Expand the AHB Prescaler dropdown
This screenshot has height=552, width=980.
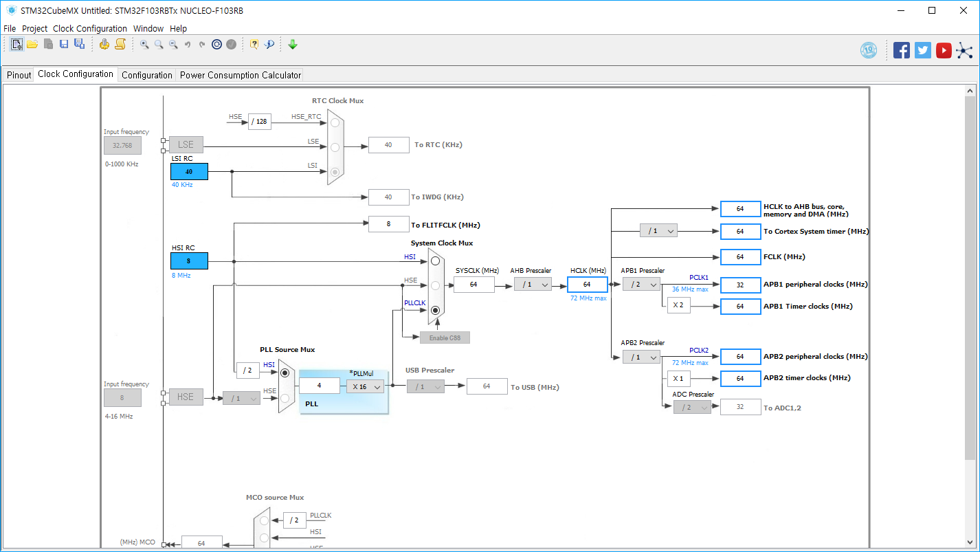(x=533, y=284)
